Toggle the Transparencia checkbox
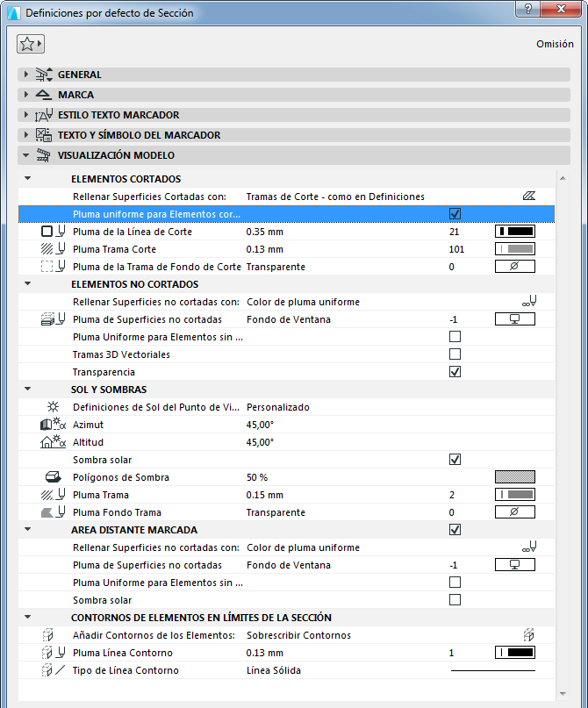Image resolution: width=588 pixels, height=708 pixels. [x=455, y=372]
